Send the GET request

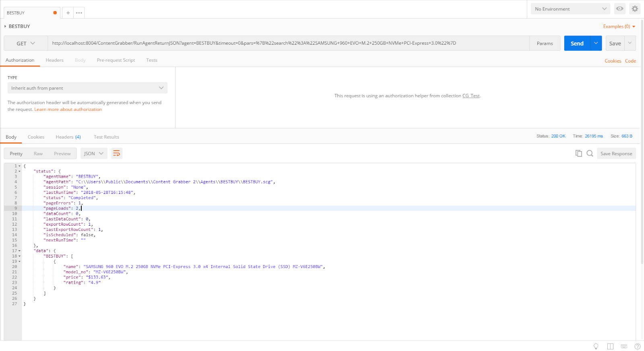click(x=577, y=43)
